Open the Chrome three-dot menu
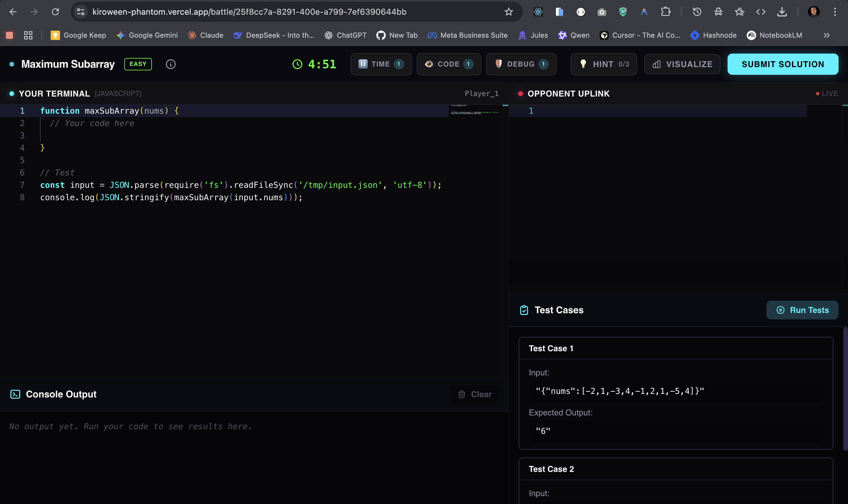This screenshot has height=504, width=848. [x=835, y=12]
